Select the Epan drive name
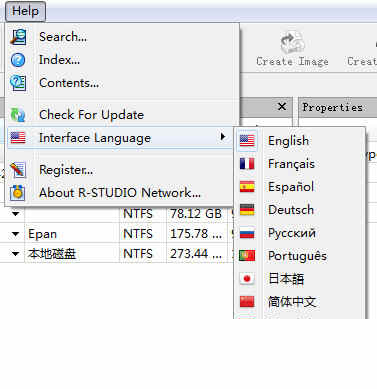 click(42, 234)
